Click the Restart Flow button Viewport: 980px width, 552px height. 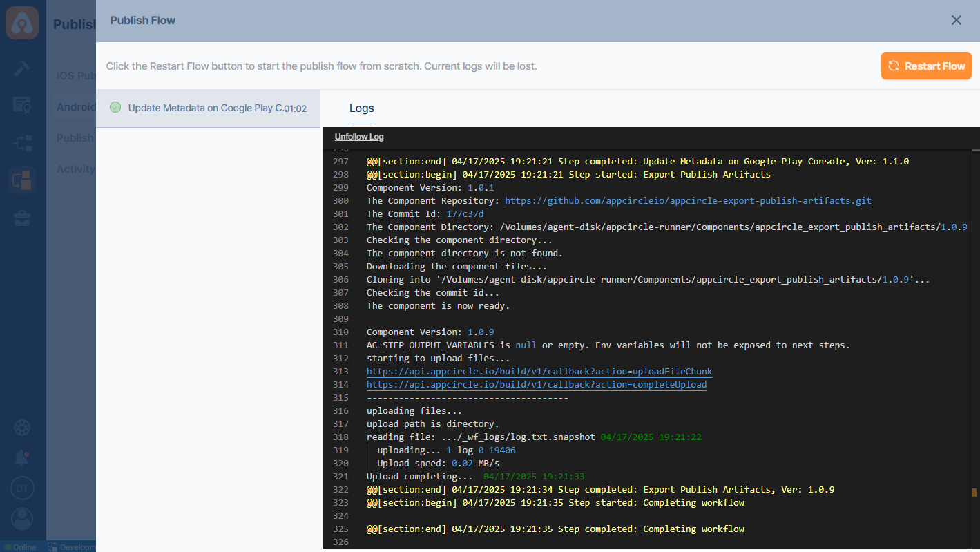926,66
